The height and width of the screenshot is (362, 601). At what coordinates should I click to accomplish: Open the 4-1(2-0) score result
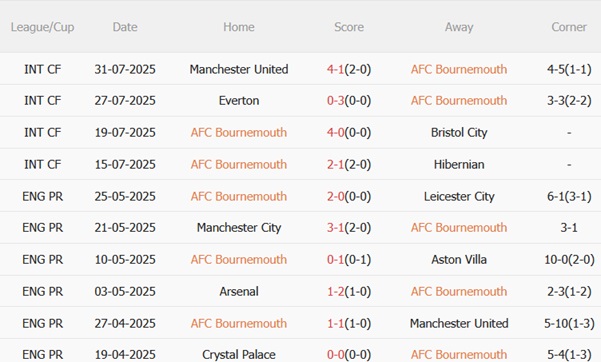pyautogui.click(x=349, y=69)
